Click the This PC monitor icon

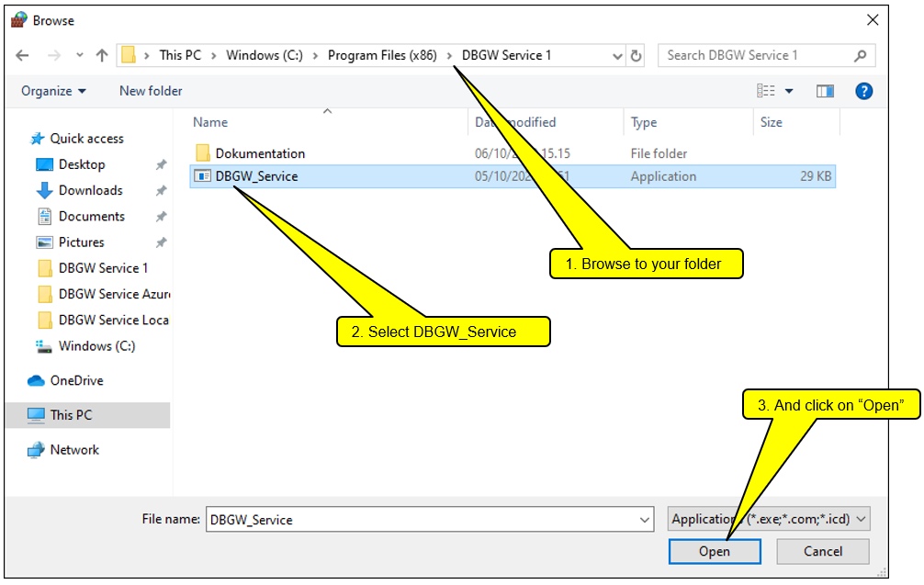[x=36, y=416]
